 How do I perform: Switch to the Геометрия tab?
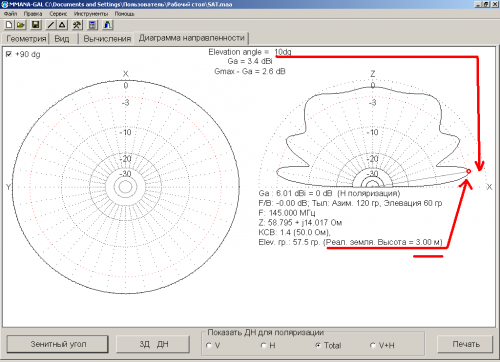pos(26,39)
